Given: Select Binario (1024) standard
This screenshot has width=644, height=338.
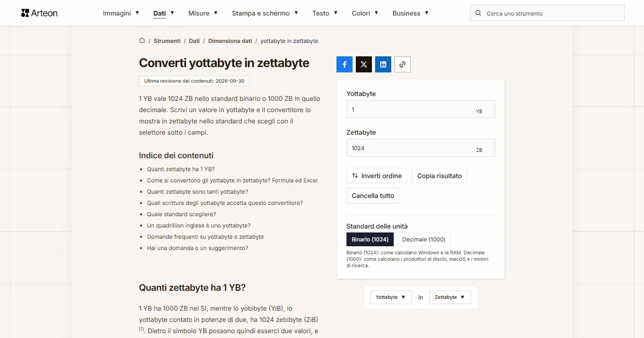Looking at the screenshot, I should tap(370, 239).
